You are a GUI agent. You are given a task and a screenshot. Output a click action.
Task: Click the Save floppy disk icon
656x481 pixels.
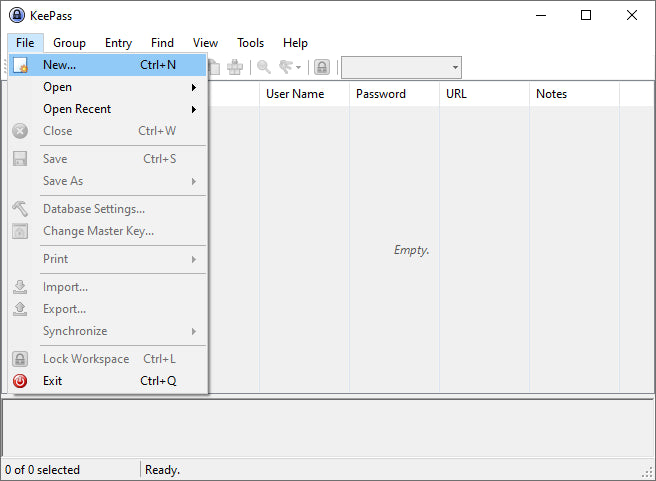20,159
